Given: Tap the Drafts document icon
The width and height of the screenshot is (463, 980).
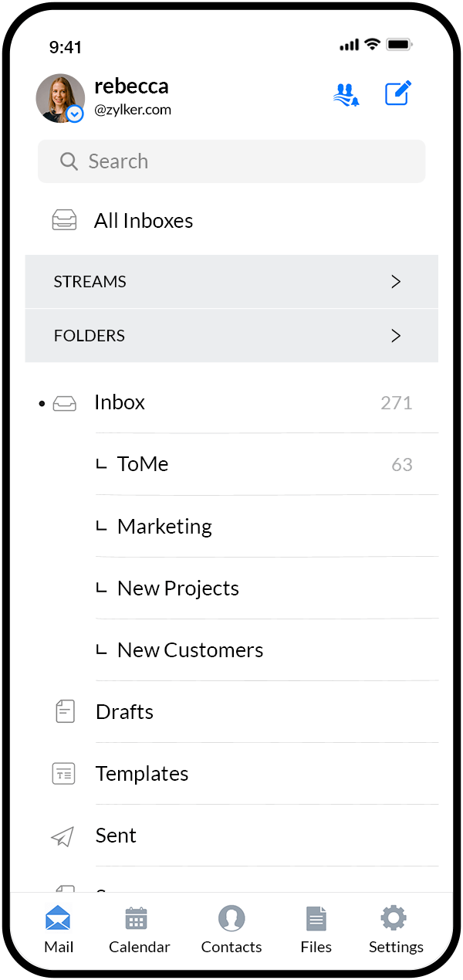Looking at the screenshot, I should click(x=65, y=711).
